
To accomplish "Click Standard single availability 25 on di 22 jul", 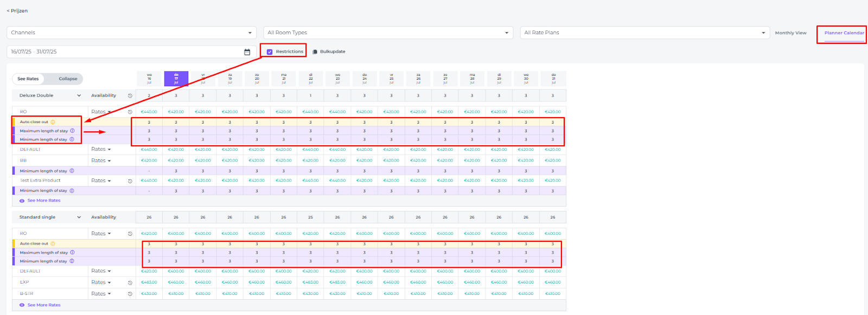I will click(311, 217).
